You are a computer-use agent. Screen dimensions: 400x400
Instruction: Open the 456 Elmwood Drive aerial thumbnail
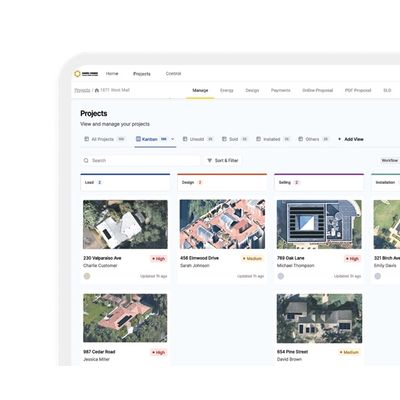[222, 224]
